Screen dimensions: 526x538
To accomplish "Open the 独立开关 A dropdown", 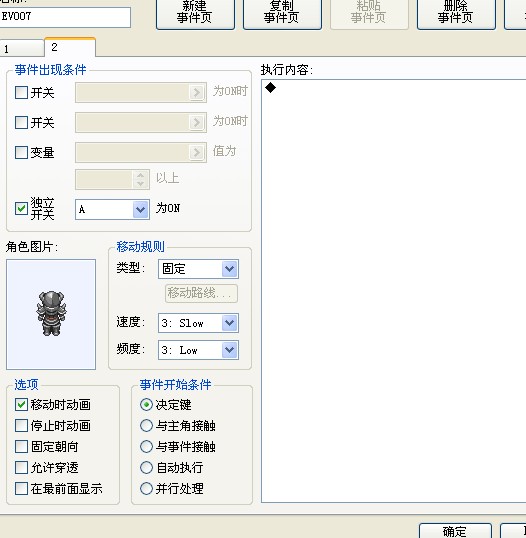I will (x=112, y=209).
